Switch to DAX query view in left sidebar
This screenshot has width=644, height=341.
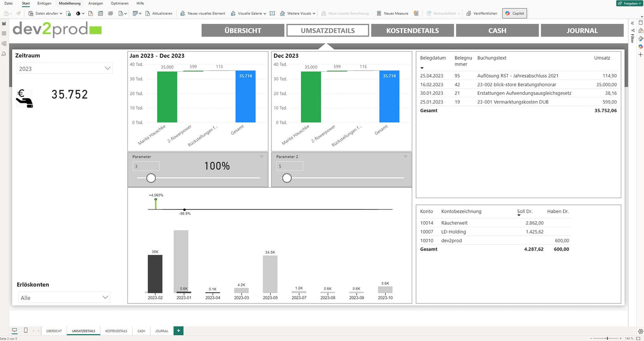[4, 53]
